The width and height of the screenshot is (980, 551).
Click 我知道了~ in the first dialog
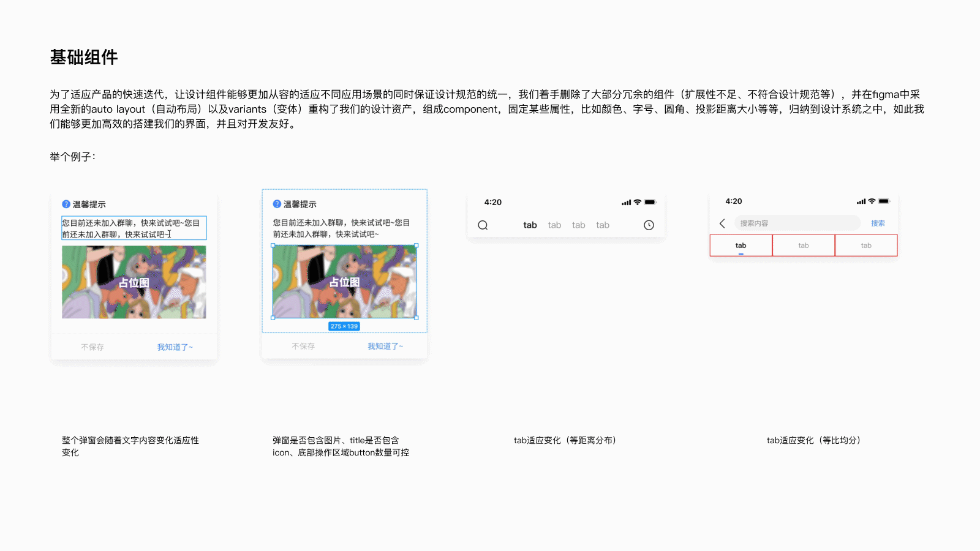[175, 347]
